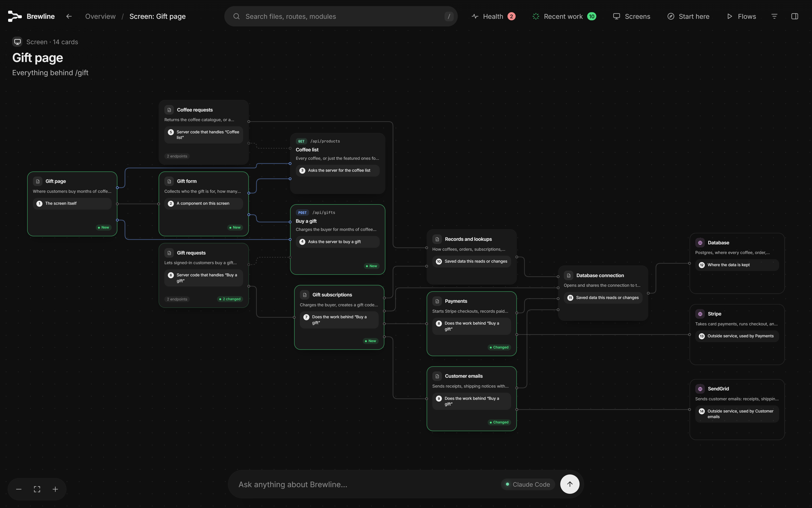Click the New badge on Gift subscriptions card
The image size is (812, 508).
pyautogui.click(x=371, y=341)
